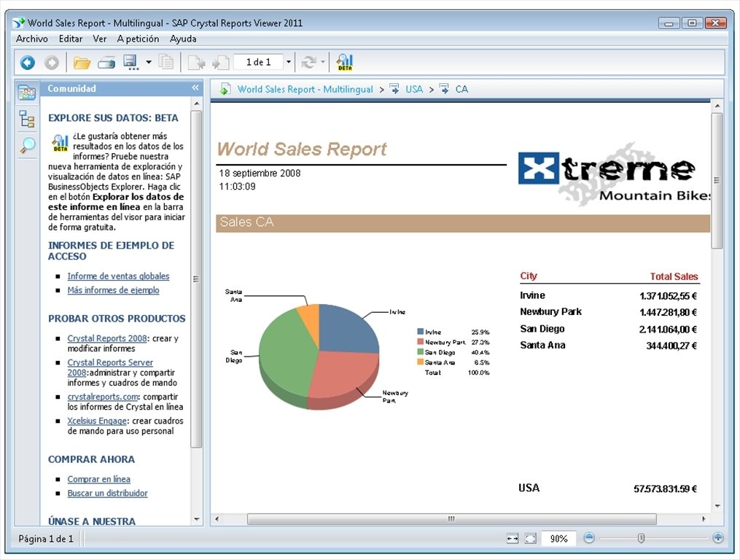Click the page number field '1 de 1'

pos(259,62)
